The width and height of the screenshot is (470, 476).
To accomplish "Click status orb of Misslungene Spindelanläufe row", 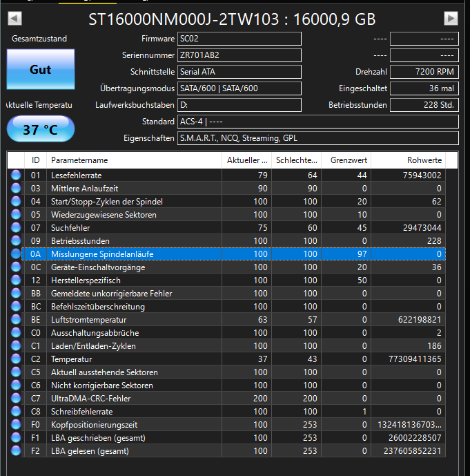I will click(16, 254).
